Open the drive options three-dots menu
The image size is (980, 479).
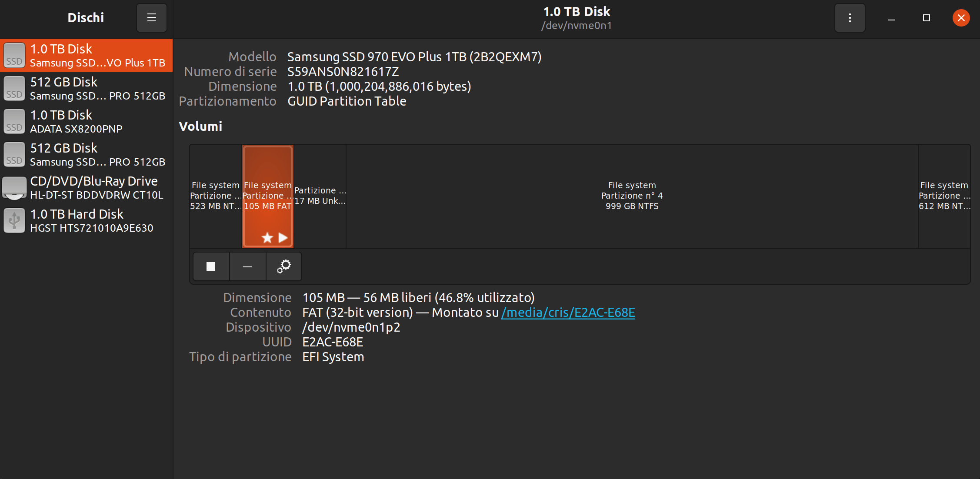tap(850, 18)
